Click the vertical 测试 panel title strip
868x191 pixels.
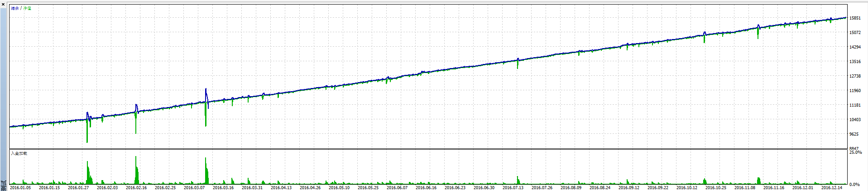pyautogui.click(x=4, y=185)
